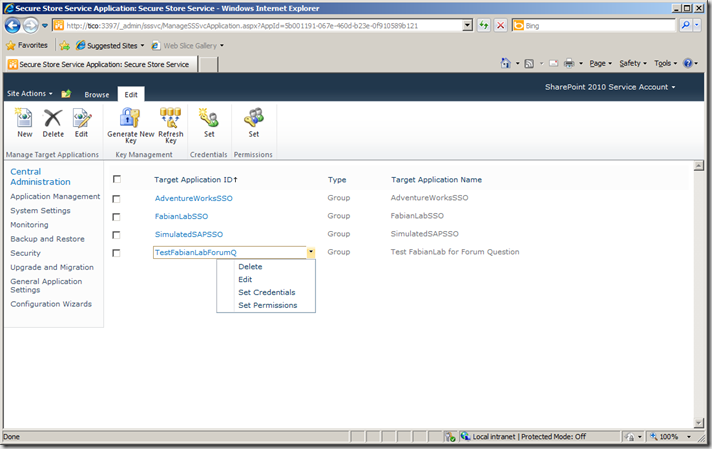Check the SimulatedSAPSSO row checkbox
This screenshot has height=449, width=712.
coord(116,235)
